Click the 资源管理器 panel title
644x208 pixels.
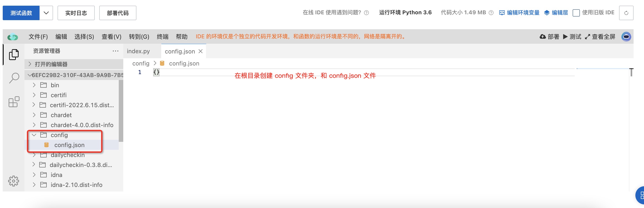47,51
